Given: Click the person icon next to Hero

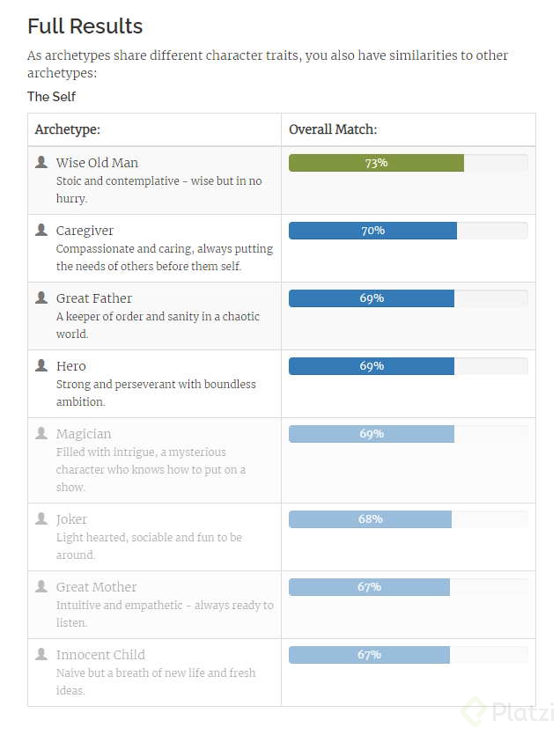Looking at the screenshot, I should tap(41, 365).
